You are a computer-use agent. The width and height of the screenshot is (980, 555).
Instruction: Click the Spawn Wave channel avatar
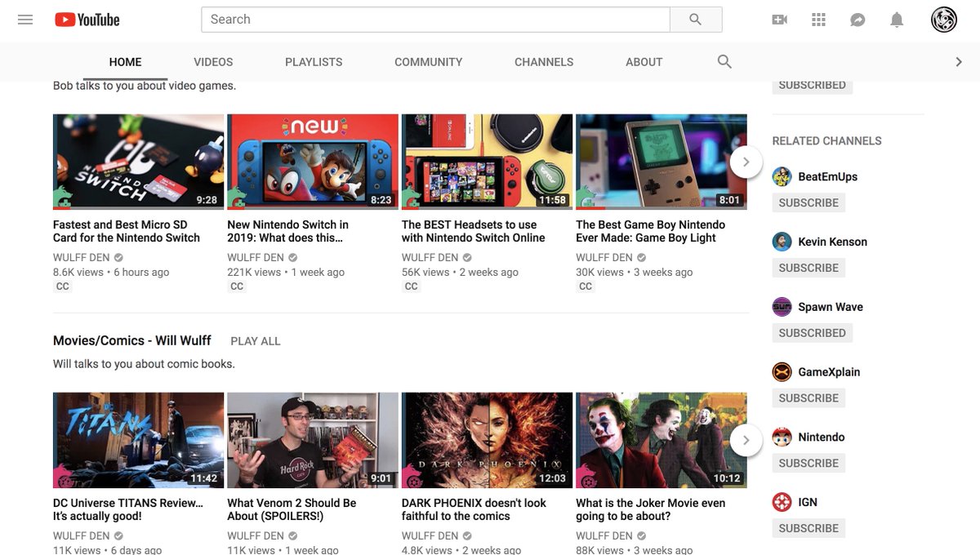click(782, 307)
